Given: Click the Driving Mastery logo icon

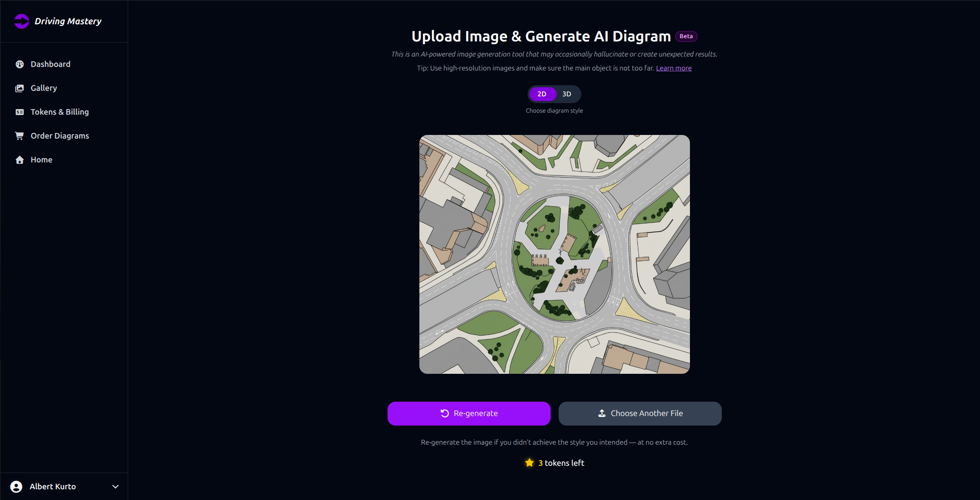Looking at the screenshot, I should (21, 21).
